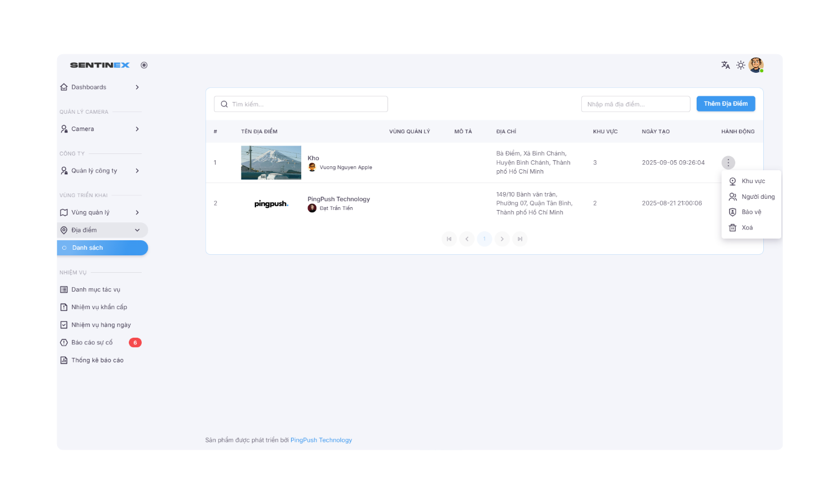
Task: Expand the Camera sidebar section
Action: click(101, 129)
